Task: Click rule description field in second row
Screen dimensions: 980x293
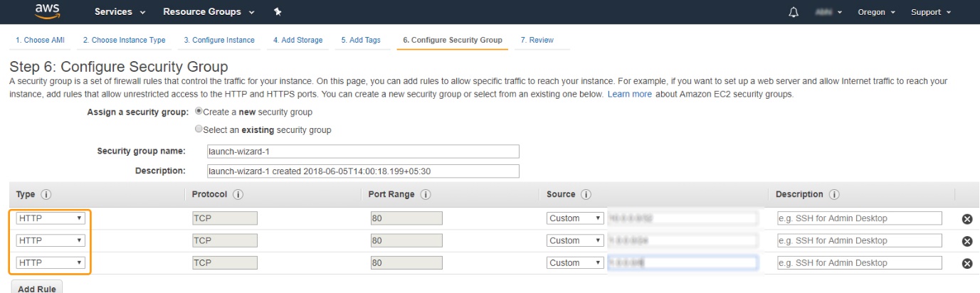Action: (859, 240)
